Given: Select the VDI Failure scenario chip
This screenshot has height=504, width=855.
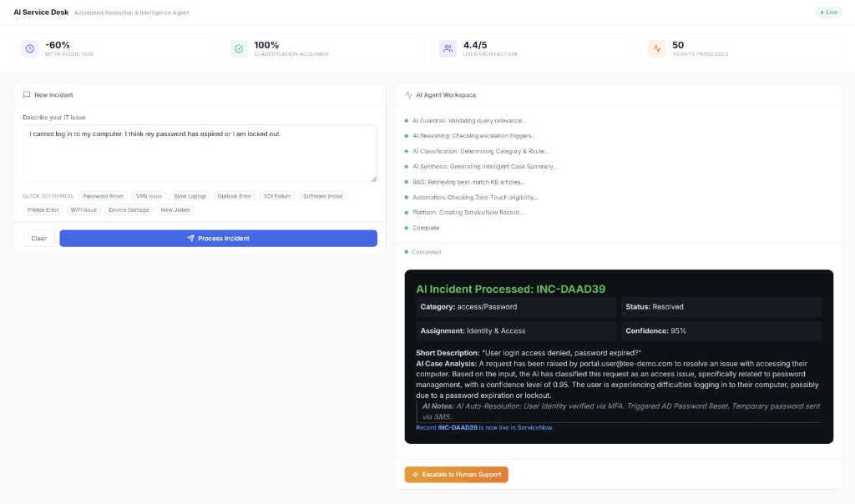Looking at the screenshot, I should (x=276, y=196).
